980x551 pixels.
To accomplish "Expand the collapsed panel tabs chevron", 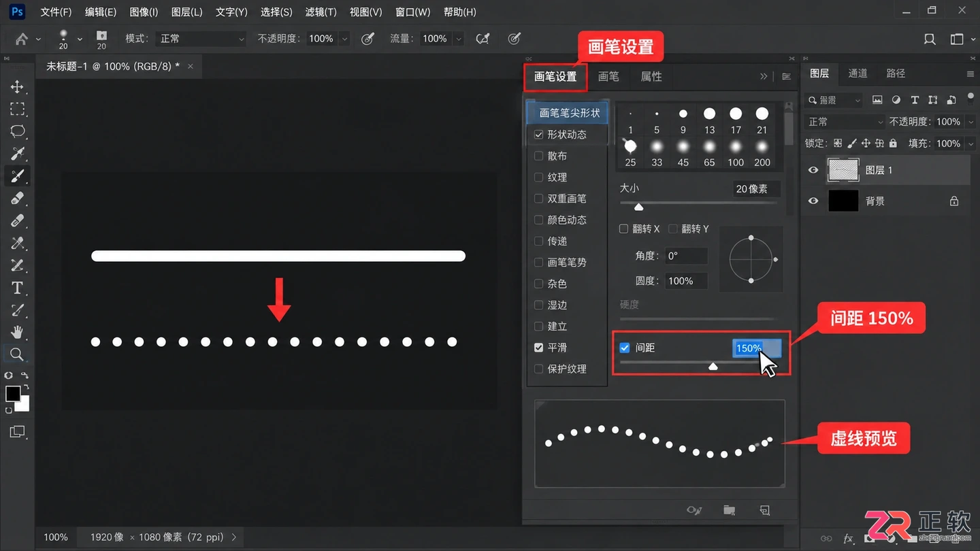I will click(764, 76).
